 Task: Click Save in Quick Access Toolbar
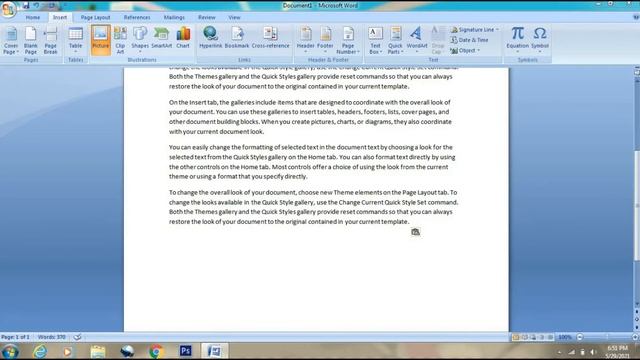pos(26,5)
